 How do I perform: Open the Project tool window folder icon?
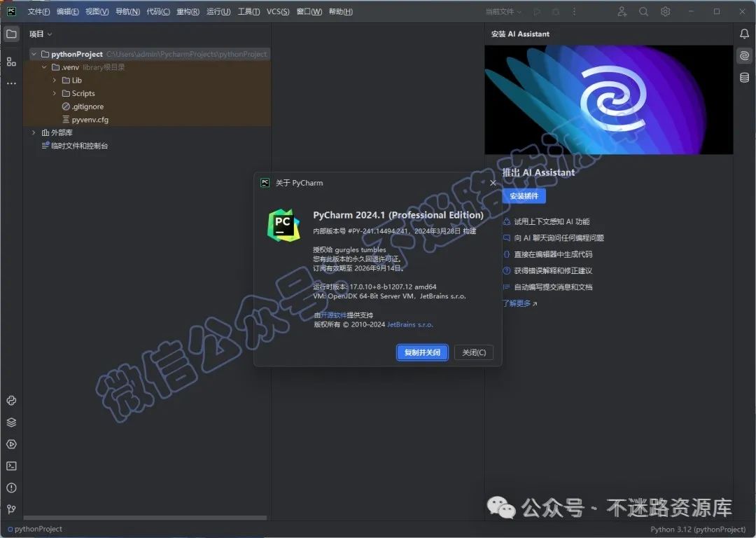click(11, 34)
